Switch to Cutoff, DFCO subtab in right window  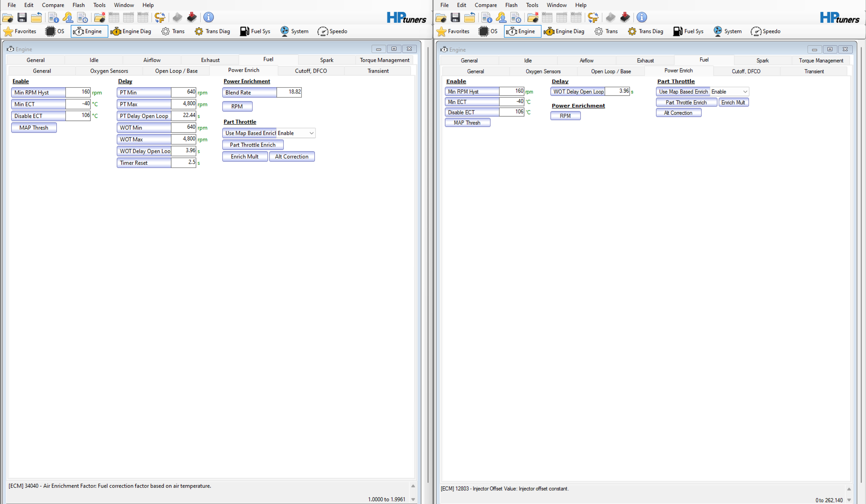click(746, 71)
